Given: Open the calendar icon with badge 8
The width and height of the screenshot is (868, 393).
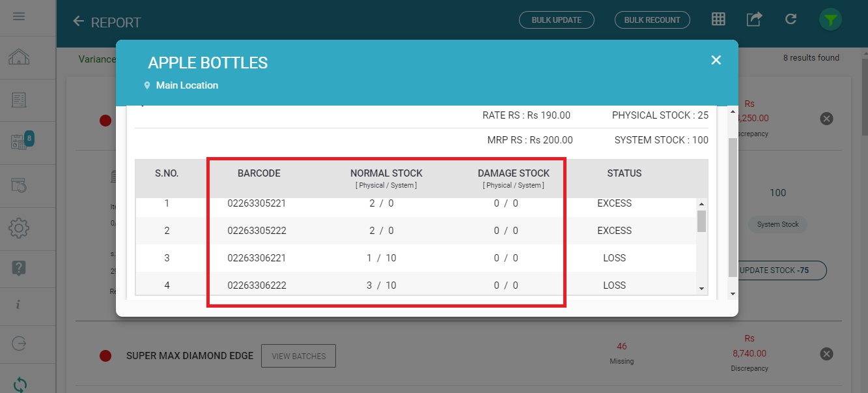Looking at the screenshot, I should (x=21, y=141).
